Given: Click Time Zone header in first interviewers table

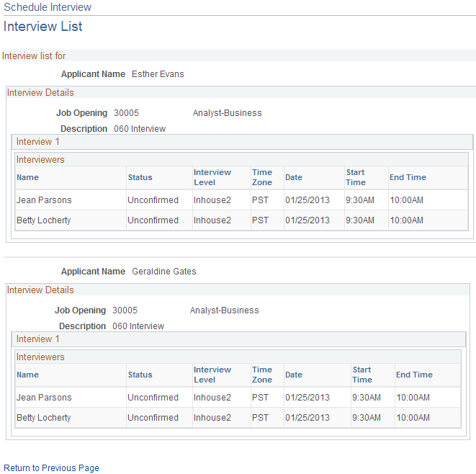Looking at the screenshot, I should pyautogui.click(x=262, y=177).
